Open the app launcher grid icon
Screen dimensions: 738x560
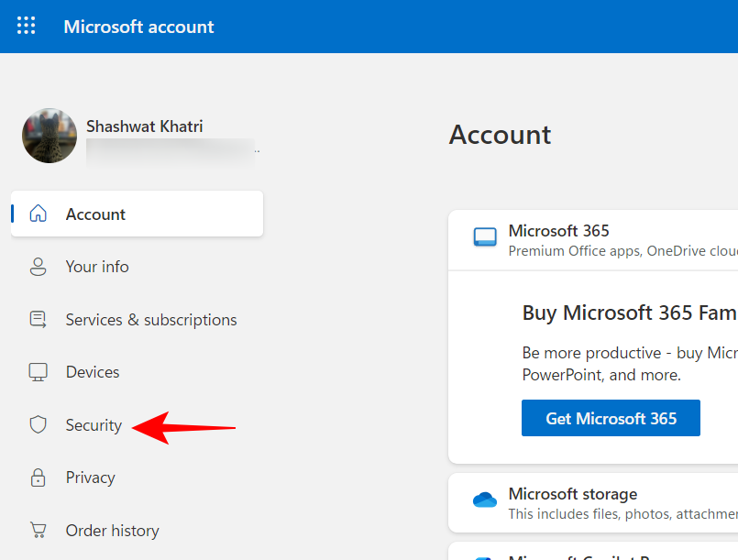[x=26, y=26]
